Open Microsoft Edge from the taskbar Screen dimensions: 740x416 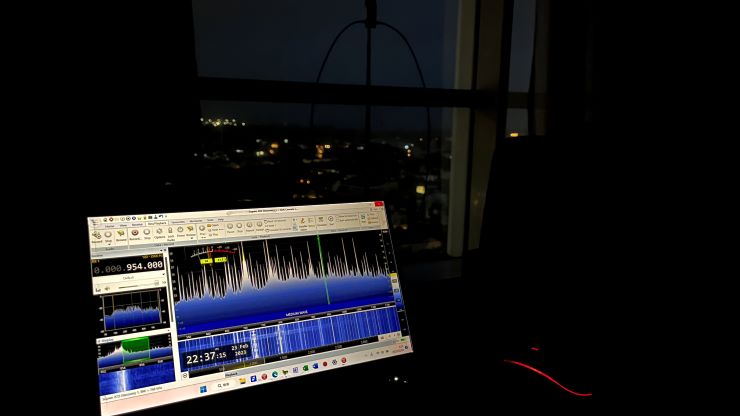tap(275, 374)
